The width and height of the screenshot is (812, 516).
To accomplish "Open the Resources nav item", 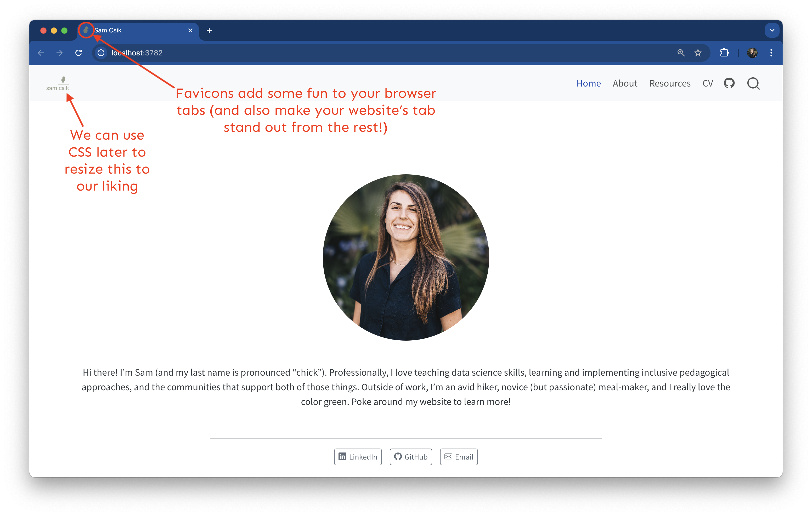I will (x=670, y=83).
